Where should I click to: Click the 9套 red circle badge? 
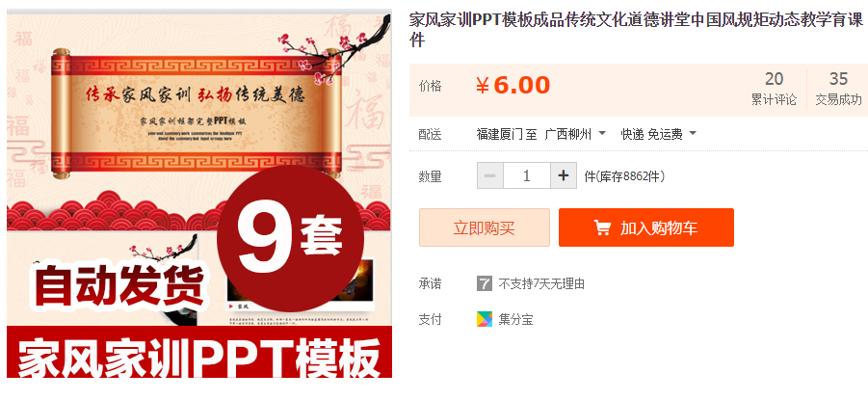point(290,239)
